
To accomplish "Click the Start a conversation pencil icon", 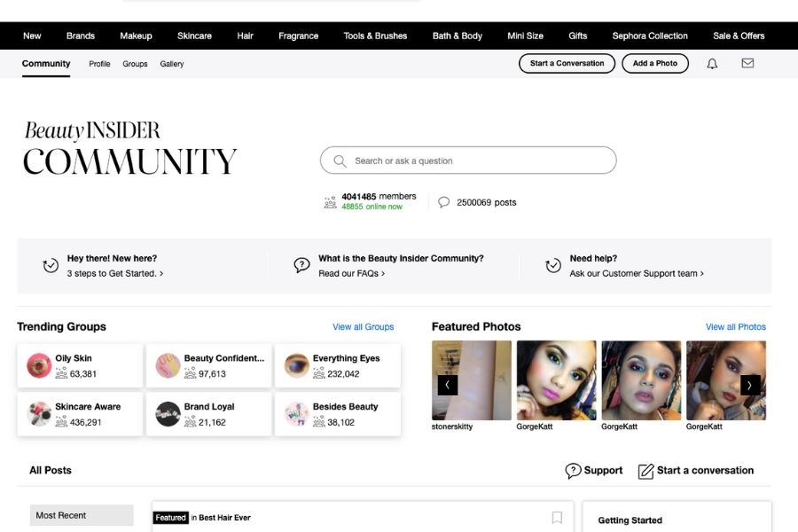I will click(645, 472).
